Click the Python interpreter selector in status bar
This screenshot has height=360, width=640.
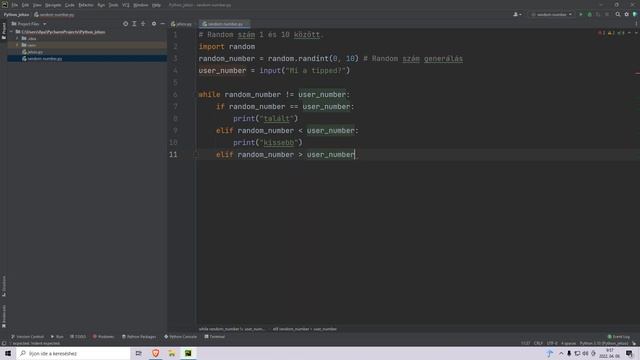(x=604, y=343)
